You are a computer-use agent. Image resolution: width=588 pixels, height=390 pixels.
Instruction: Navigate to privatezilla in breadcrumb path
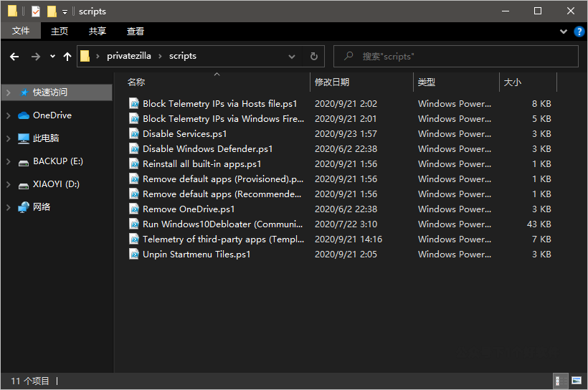coord(129,57)
